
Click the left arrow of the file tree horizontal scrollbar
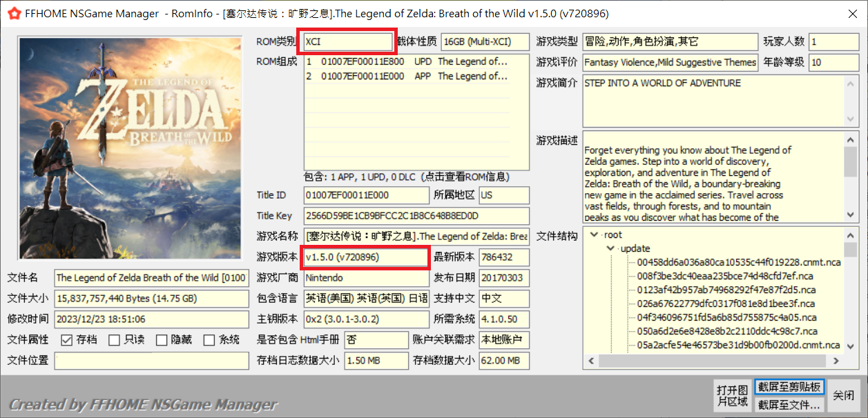pyautogui.click(x=590, y=361)
